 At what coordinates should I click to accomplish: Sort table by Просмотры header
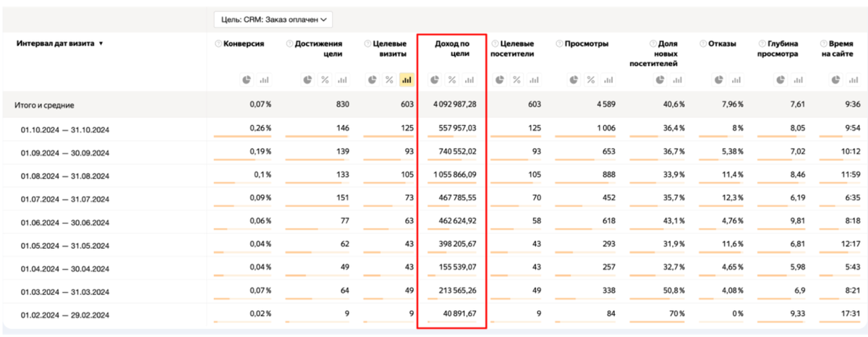coord(587,44)
